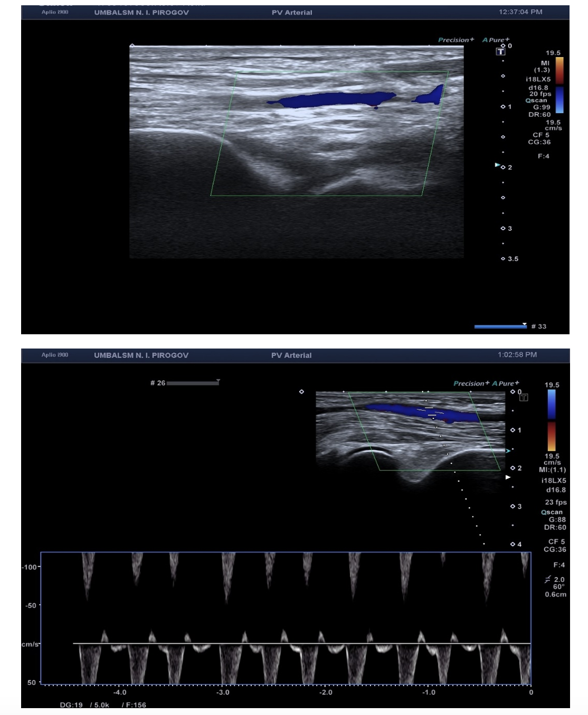The height and width of the screenshot is (715, 588).
Task: Click the Doppler sample gate in the vessel
Action: click(x=432, y=412)
